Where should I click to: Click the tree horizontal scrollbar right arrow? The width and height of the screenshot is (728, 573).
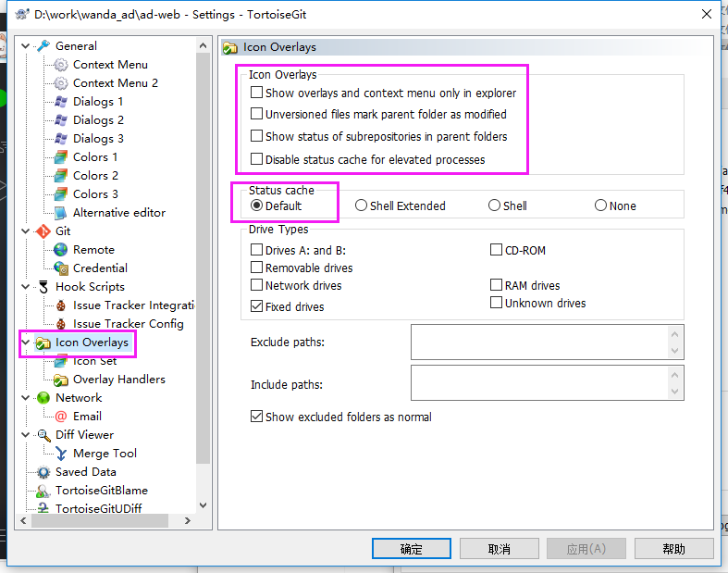[188, 521]
